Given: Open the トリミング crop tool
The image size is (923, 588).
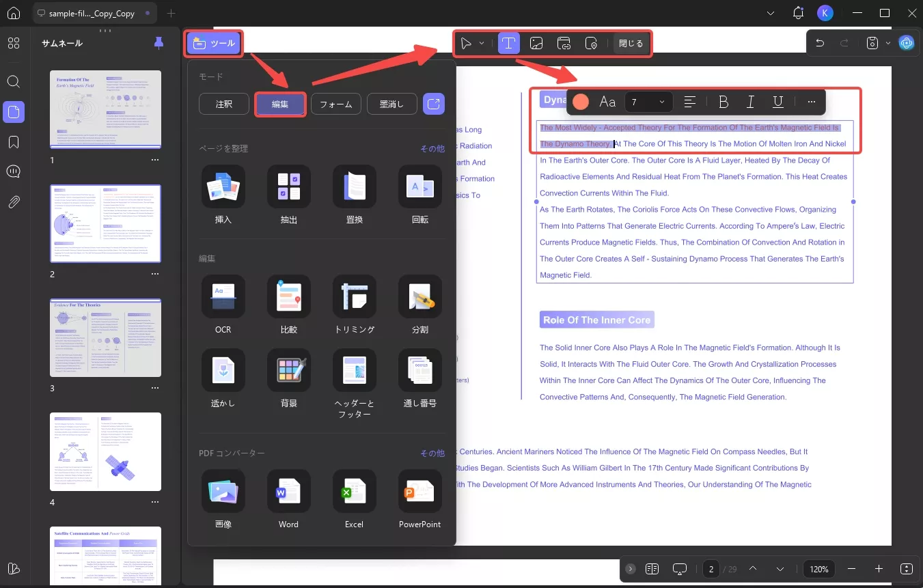Looking at the screenshot, I should click(x=354, y=305).
